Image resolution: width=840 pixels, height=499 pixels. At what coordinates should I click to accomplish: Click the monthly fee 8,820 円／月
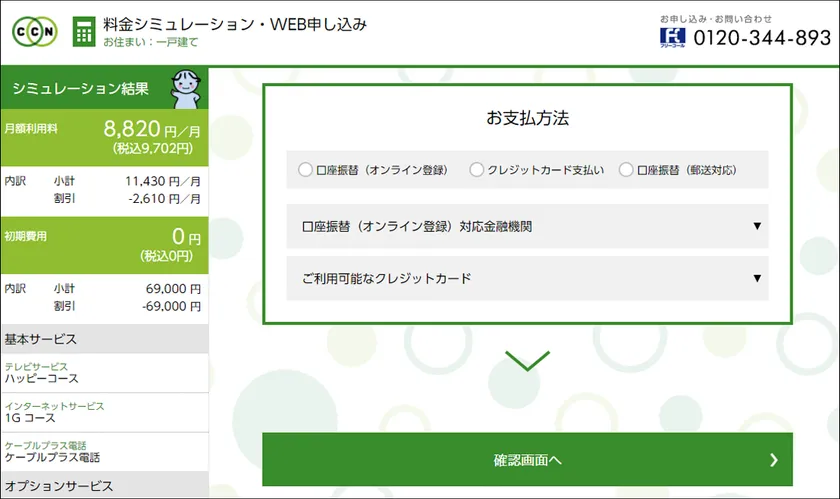(x=152, y=129)
